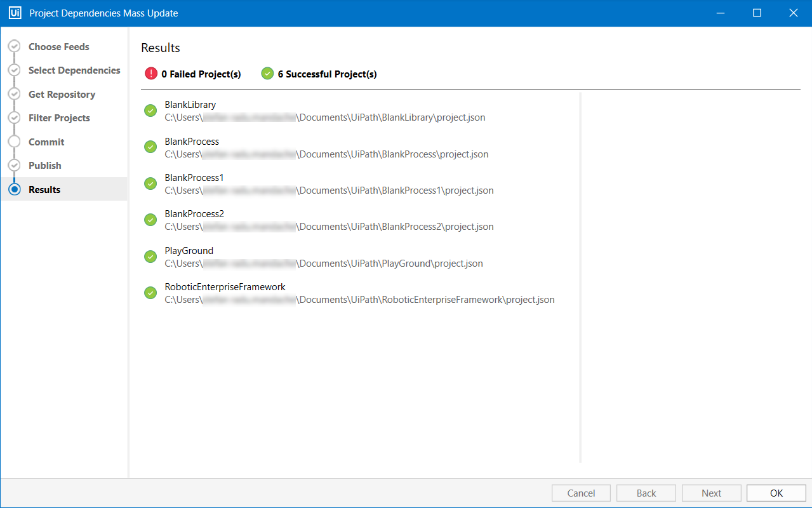This screenshot has width=812, height=508.
Task: Select the Filter Projects step
Action: coord(59,117)
